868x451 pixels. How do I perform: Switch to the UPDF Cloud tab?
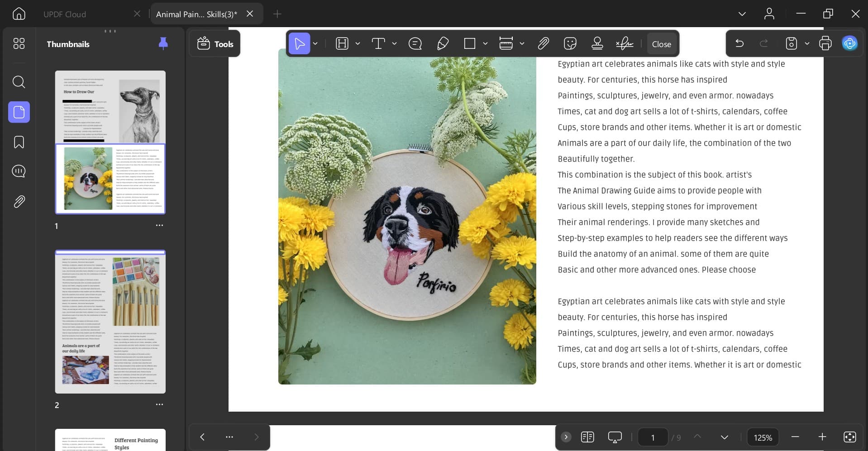click(x=65, y=14)
